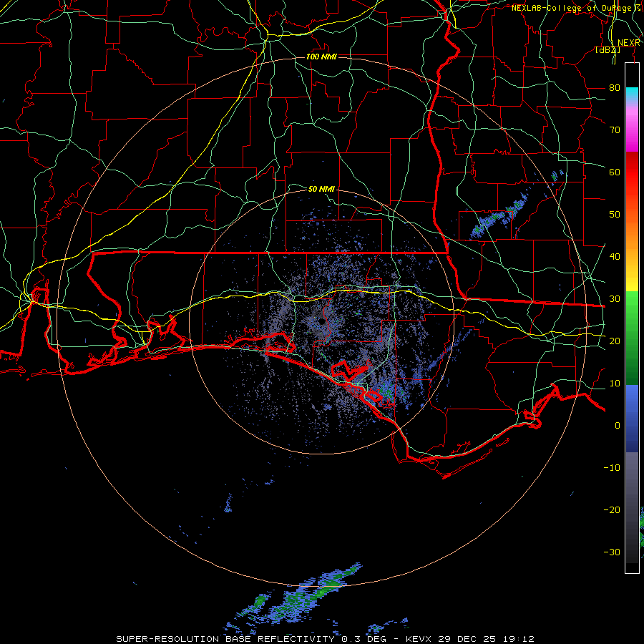Viewport: 644px width, 644px height.
Task: Click the "30" value on dBZ scale
Action: [x=615, y=298]
